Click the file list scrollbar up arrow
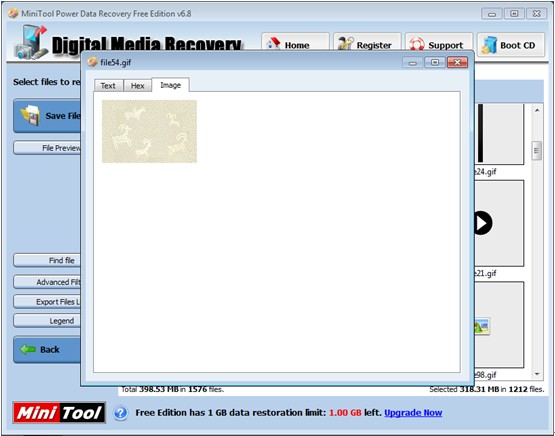The height and width of the screenshot is (436, 555). (x=537, y=110)
